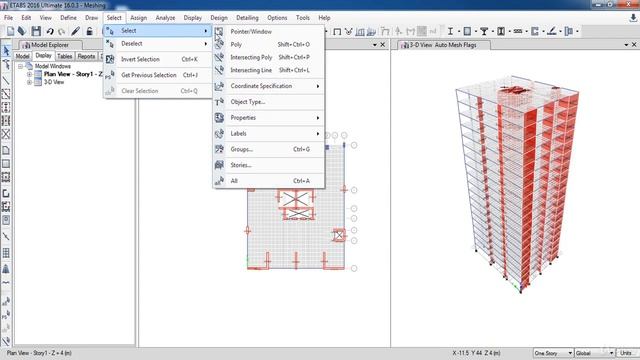Select the Draw Floor/Wall polygon tool
Viewport: 640px width, 360px height.
pyautogui.click(x=6, y=150)
